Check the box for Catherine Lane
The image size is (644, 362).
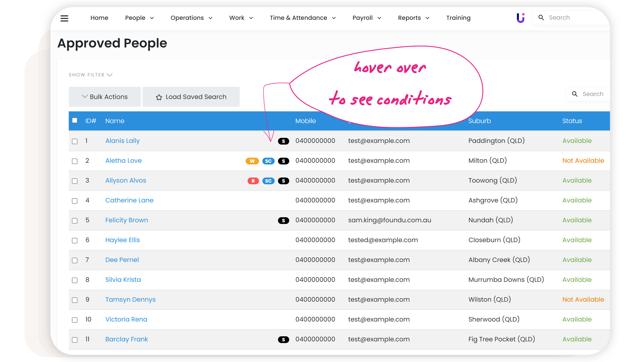click(74, 201)
